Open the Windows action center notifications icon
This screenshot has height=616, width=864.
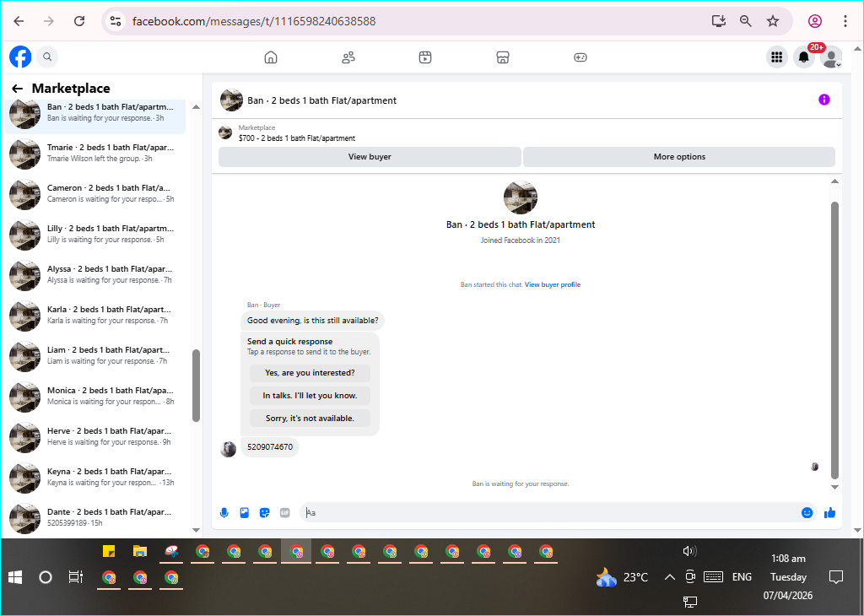coord(836,577)
